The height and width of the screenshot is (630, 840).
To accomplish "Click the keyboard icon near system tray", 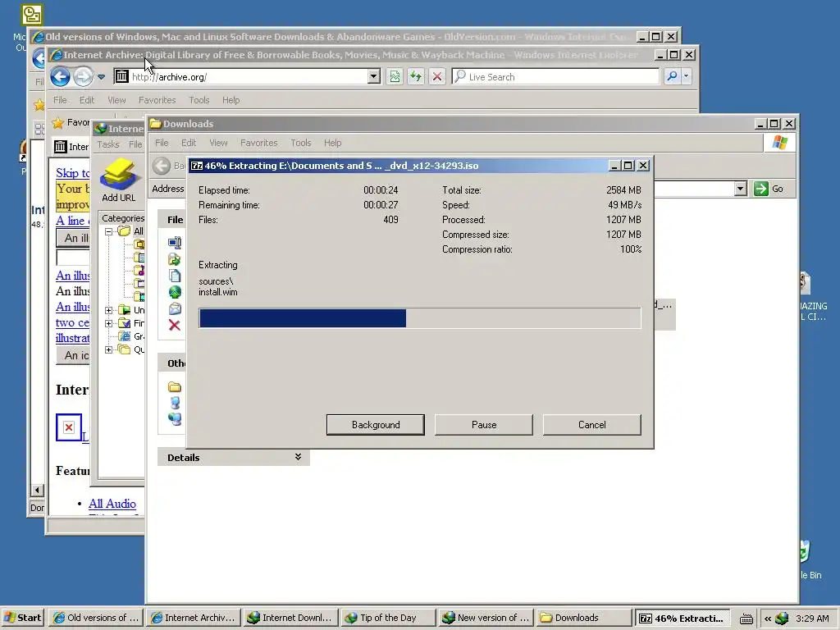I will [746, 619].
